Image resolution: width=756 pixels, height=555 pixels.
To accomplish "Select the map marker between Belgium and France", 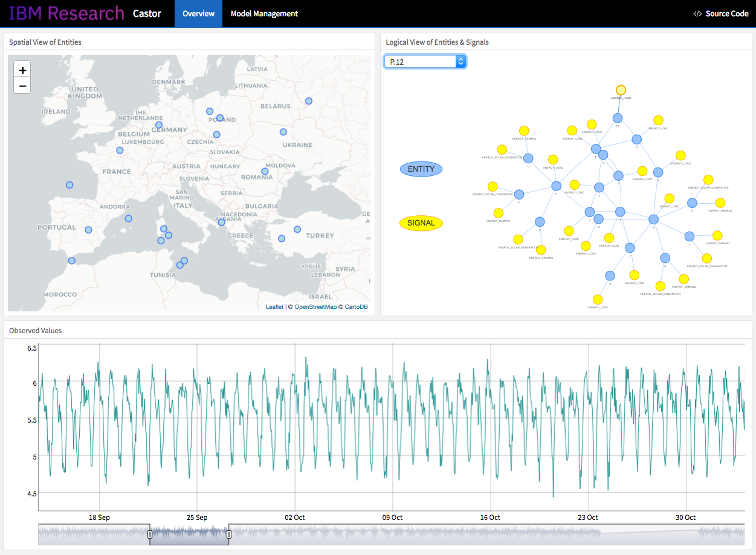I will (120, 150).
